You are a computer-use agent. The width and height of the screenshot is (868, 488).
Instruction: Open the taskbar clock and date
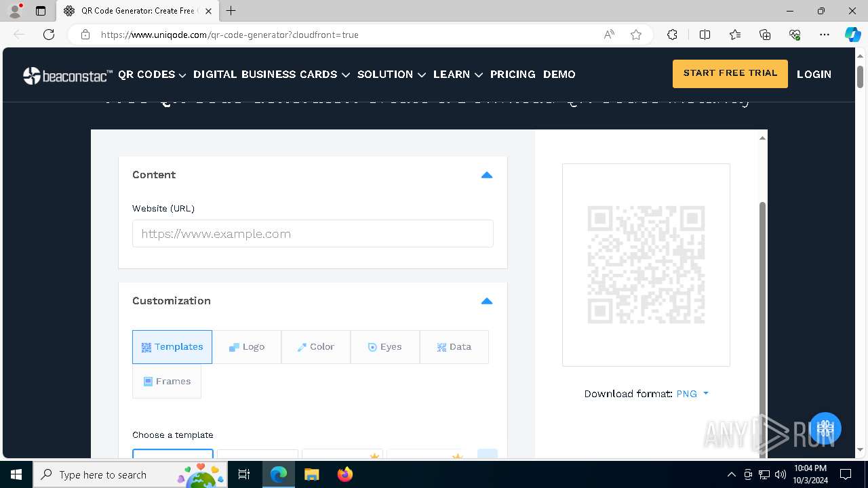point(810,474)
